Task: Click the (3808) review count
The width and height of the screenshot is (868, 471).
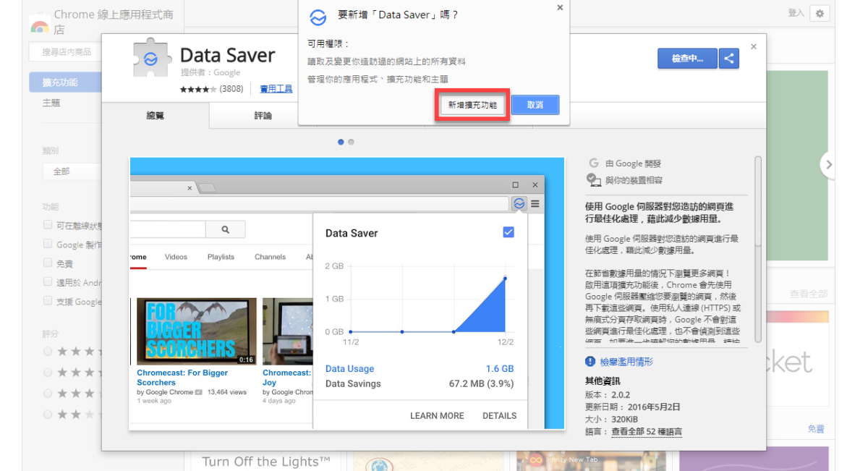Action: click(231, 89)
